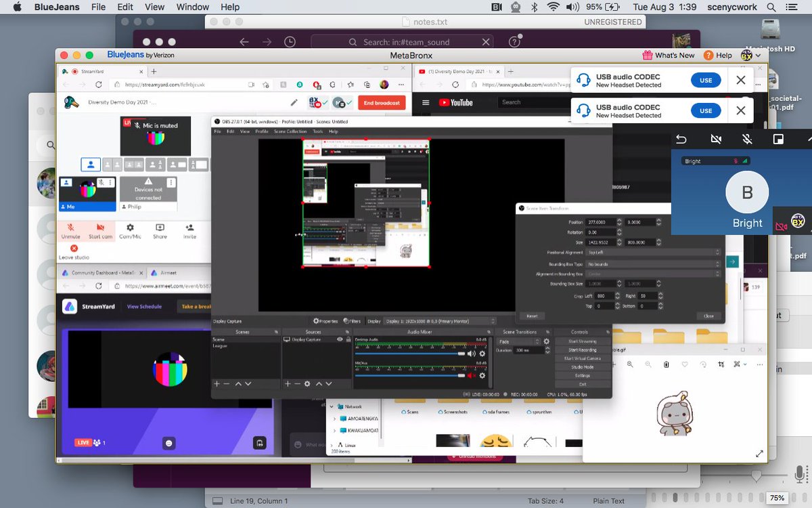Switch to the Community Dashboard browser tab

coord(102,272)
